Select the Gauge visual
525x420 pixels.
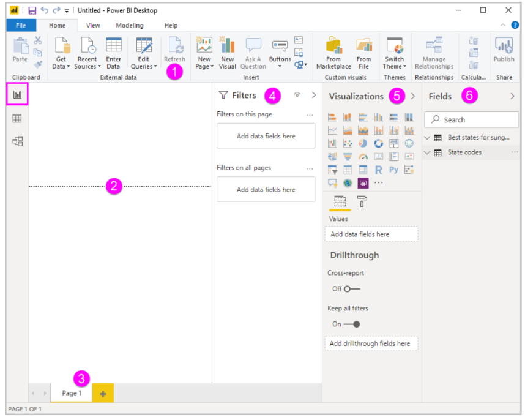(x=363, y=156)
